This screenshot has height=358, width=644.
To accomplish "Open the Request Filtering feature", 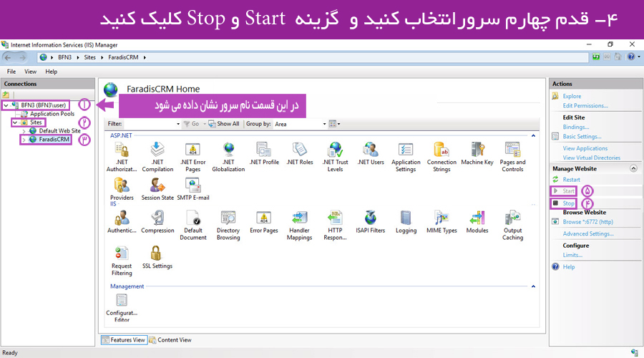I will 122,261.
